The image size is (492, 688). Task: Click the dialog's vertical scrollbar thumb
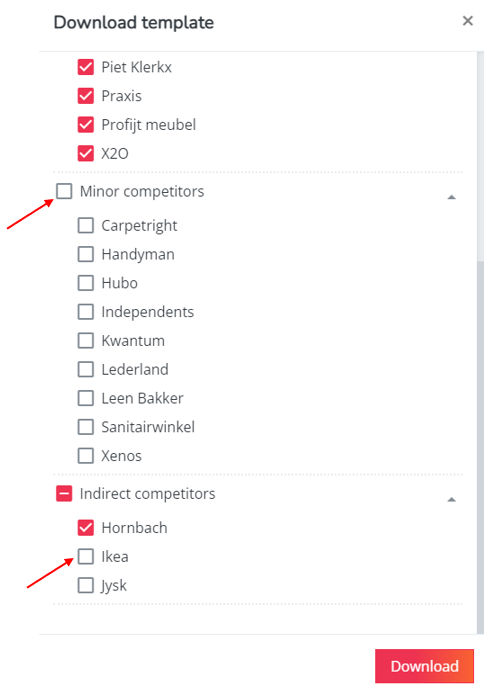[x=480, y=447]
